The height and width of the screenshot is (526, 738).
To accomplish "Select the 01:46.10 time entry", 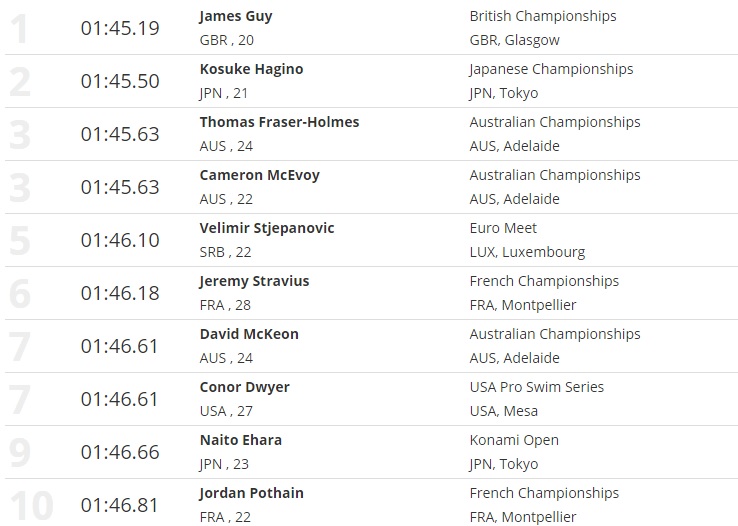I will tap(120, 240).
